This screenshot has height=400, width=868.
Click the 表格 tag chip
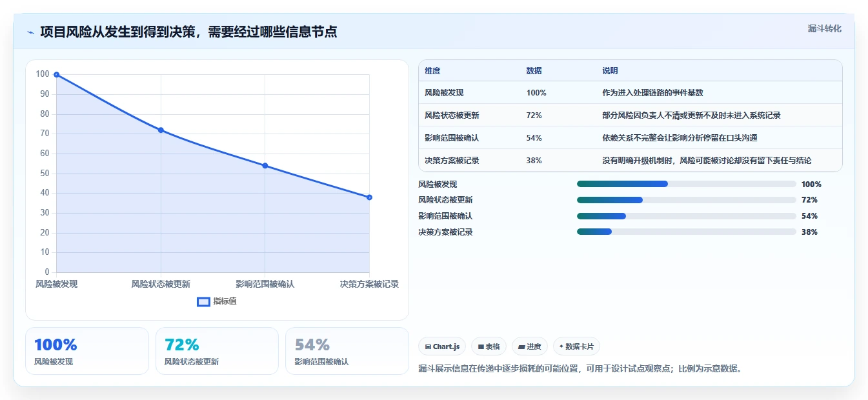pos(489,346)
